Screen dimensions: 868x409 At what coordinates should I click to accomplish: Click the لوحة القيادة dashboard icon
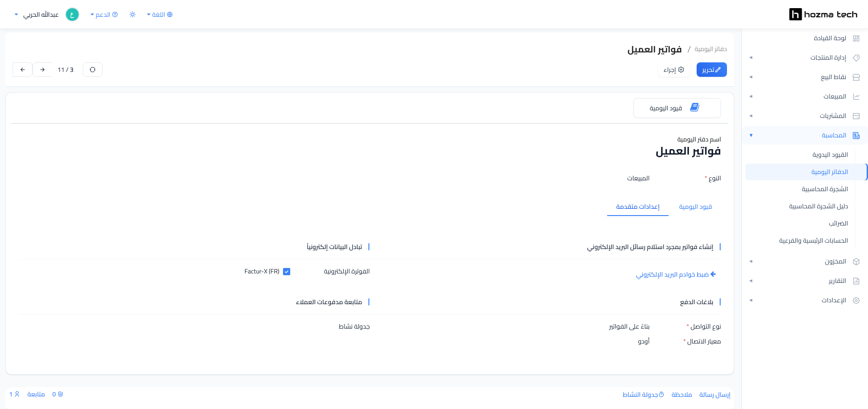click(x=856, y=38)
